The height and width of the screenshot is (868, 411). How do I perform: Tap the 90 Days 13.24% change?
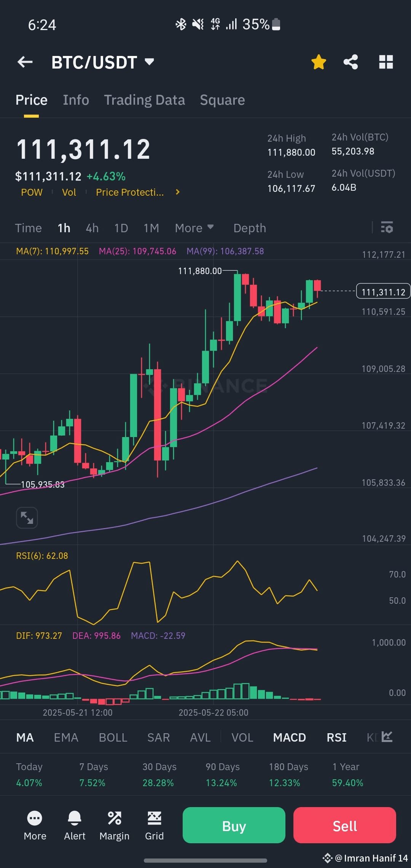[221, 783]
